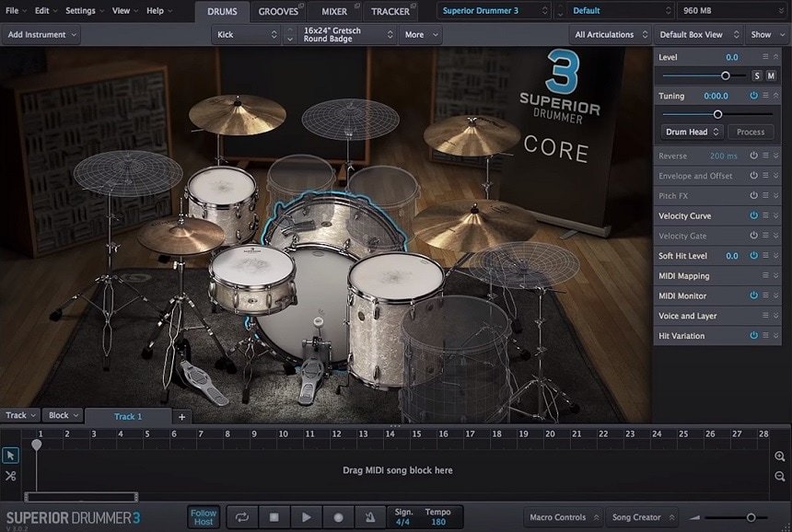Screen dimensions: 792x532
Task: Open the Level section menu icon
Action: pyautogui.click(x=765, y=57)
